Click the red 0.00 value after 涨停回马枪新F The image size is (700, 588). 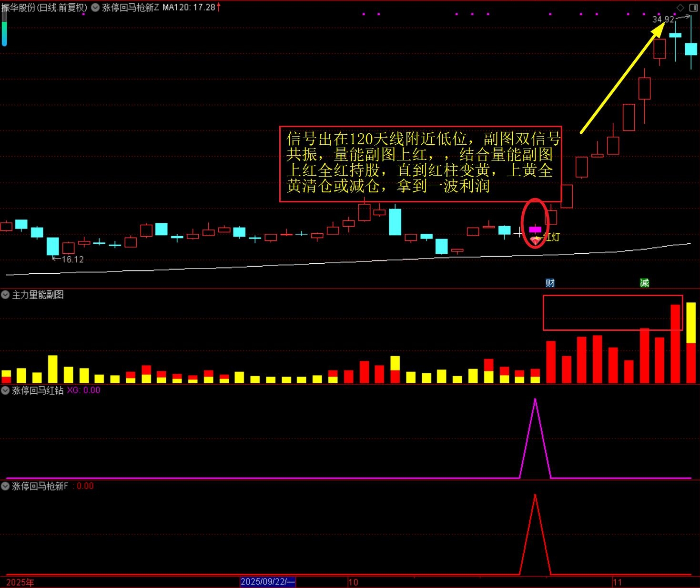click(85, 486)
